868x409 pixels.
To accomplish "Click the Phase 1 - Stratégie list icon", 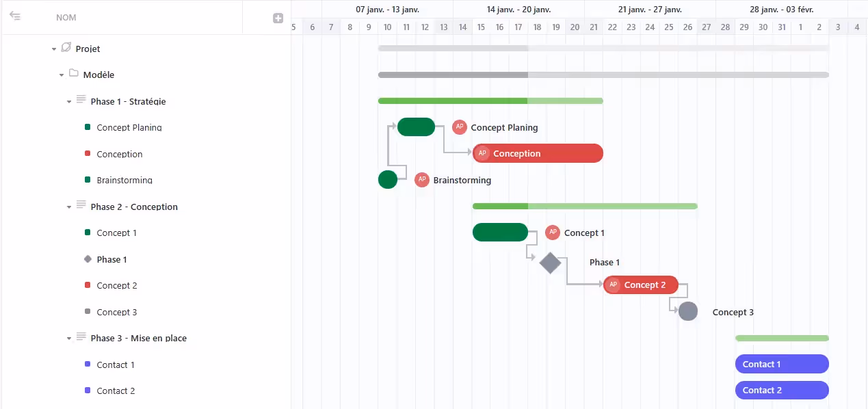I will [81, 101].
